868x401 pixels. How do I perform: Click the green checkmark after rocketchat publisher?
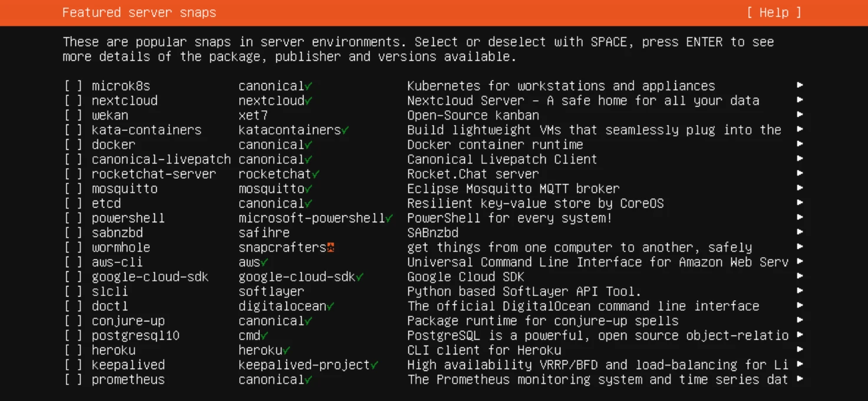(316, 175)
